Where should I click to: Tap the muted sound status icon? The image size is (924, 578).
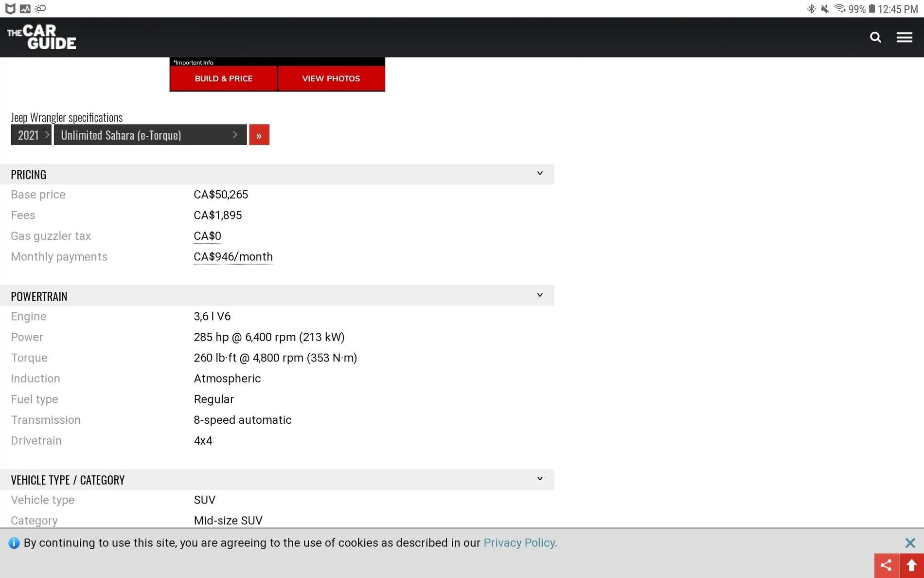[x=825, y=9]
